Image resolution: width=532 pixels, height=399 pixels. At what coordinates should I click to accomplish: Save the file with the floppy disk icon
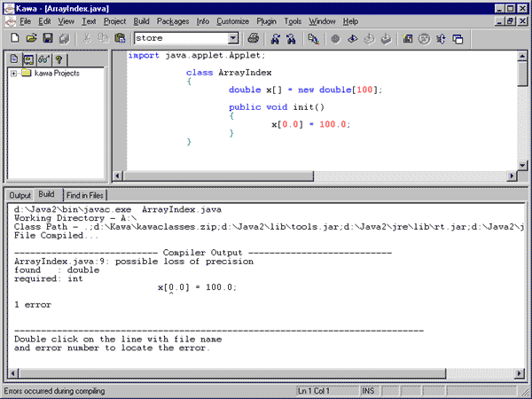(48, 38)
